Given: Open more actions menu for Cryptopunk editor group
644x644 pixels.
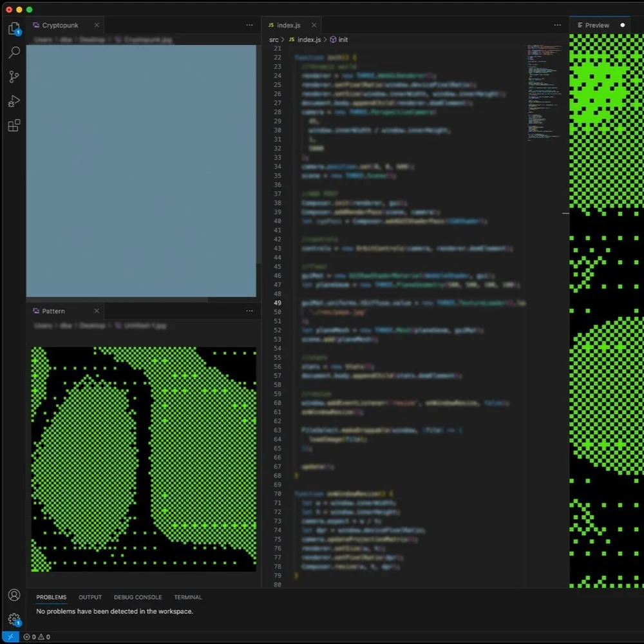Looking at the screenshot, I should [249, 25].
